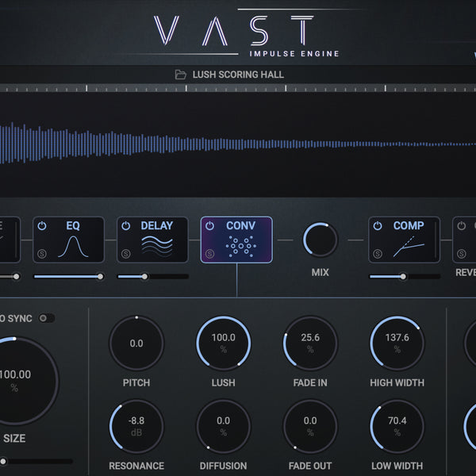The width and height of the screenshot is (476, 476).
Task: Click the VAST Impulse Engine logo
Action: click(247, 33)
